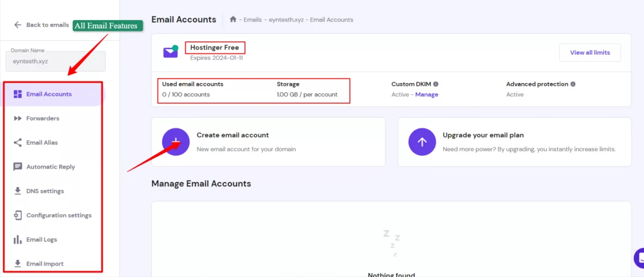Image resolution: width=644 pixels, height=277 pixels.
Task: Click the info icon beside Advanced protection
Action: point(573,84)
